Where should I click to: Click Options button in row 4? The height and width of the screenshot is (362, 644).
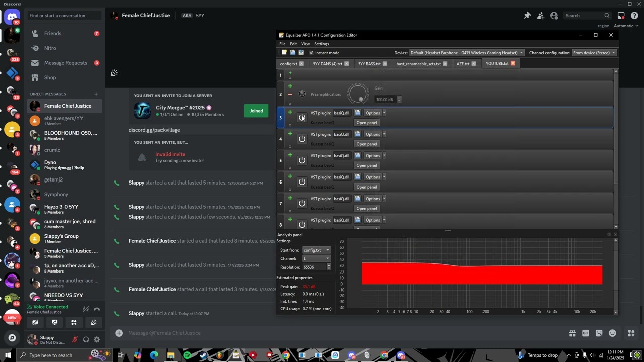pos(373,134)
